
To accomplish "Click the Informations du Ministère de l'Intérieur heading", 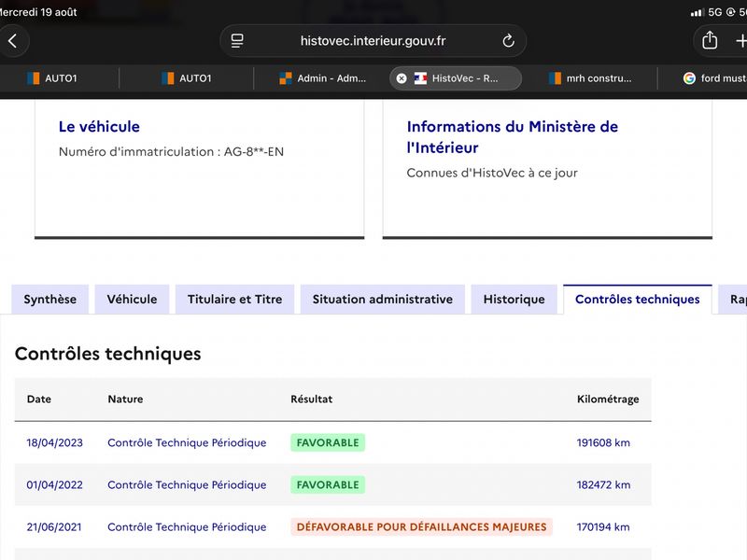I will tap(512, 137).
